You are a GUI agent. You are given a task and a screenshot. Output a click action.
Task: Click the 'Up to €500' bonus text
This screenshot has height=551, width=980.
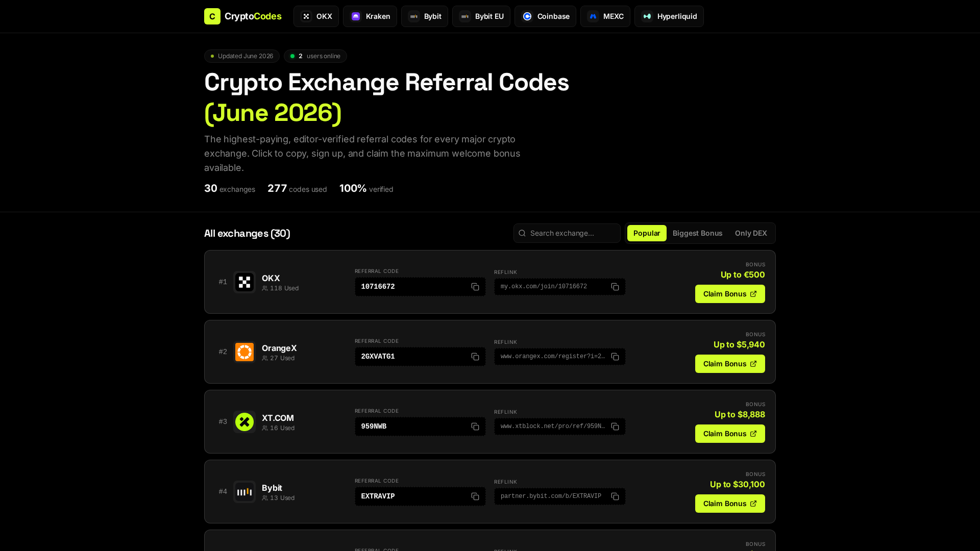click(743, 274)
